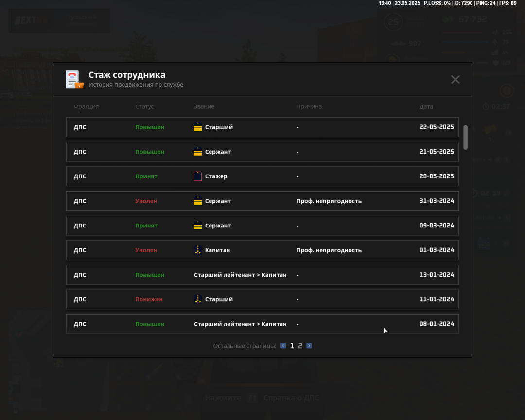Click the employee record document icon

pos(74,80)
